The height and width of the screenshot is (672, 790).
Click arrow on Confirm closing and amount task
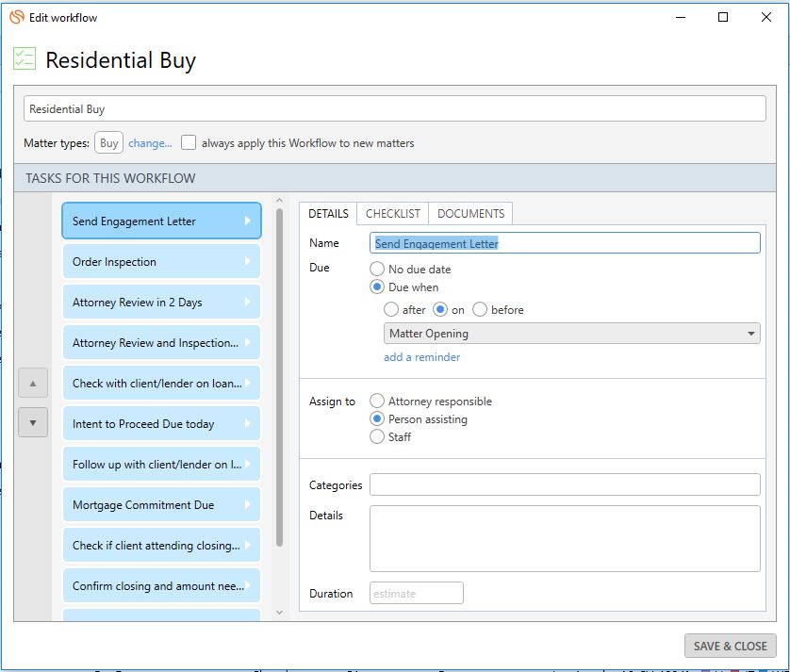(x=247, y=585)
